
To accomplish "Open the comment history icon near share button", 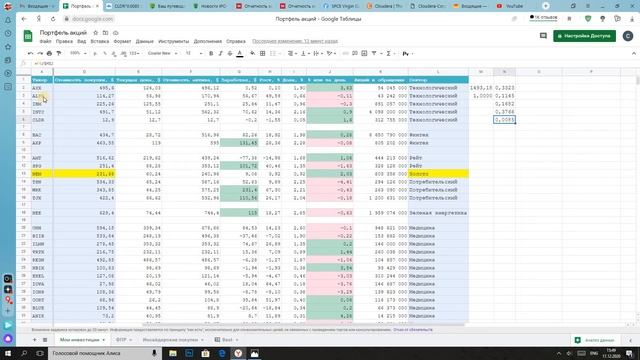I will pos(543,36).
